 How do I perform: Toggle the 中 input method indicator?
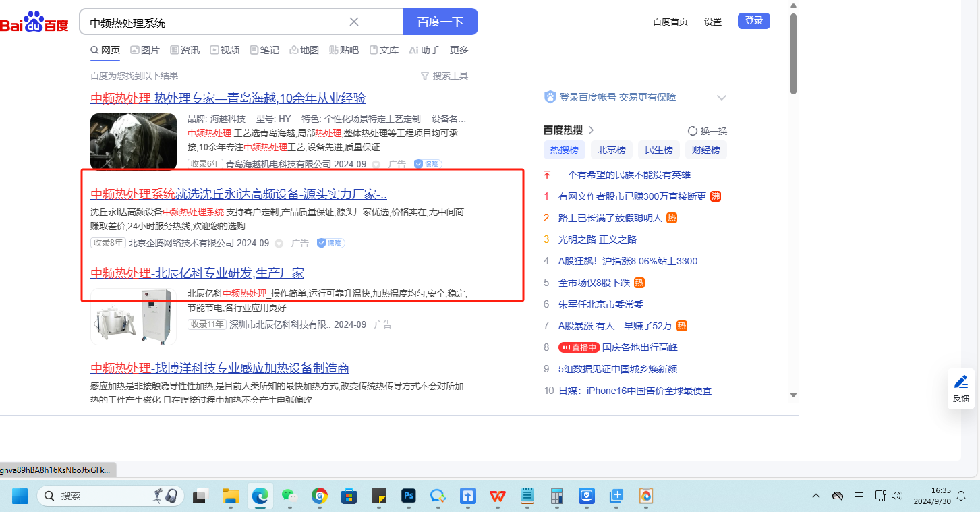(859, 496)
